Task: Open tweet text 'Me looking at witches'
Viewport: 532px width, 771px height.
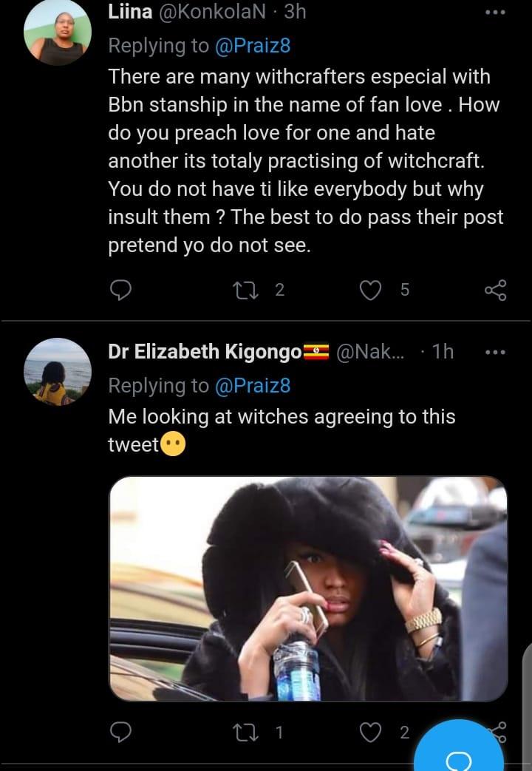Action: coord(281,417)
